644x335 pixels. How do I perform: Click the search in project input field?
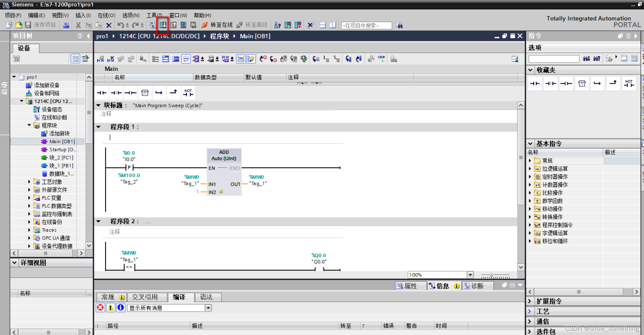click(x=366, y=25)
